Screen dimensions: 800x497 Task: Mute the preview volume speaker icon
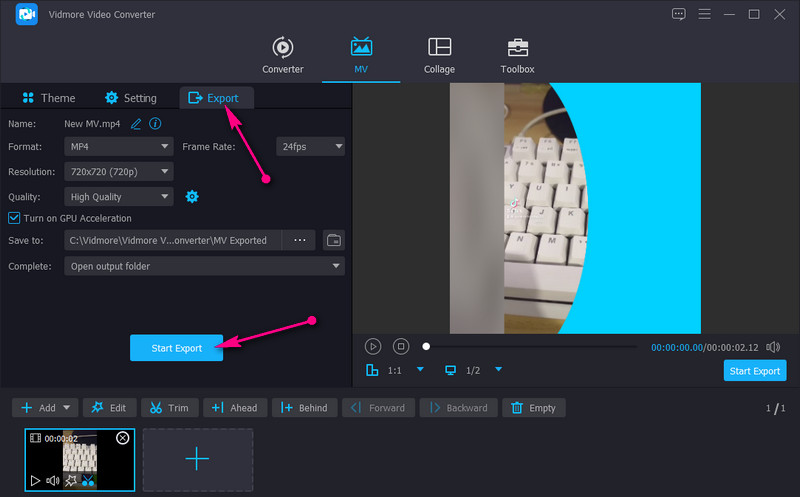coord(773,347)
